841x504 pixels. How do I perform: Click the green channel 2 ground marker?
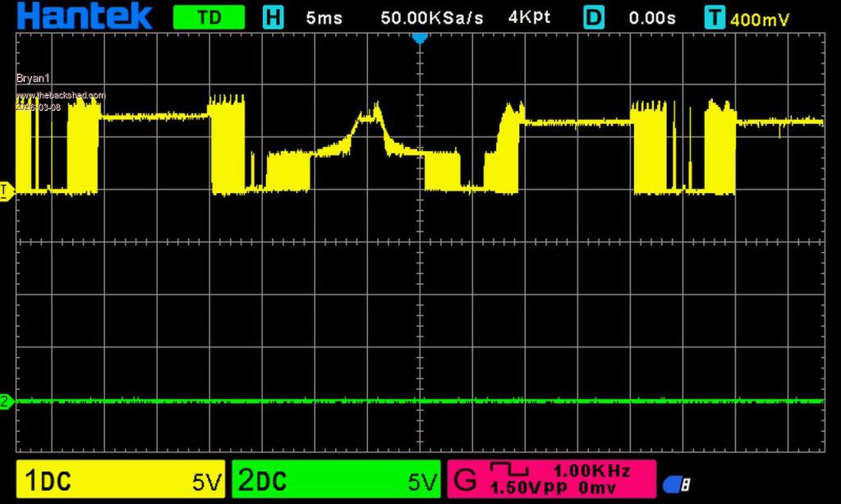click(6, 401)
